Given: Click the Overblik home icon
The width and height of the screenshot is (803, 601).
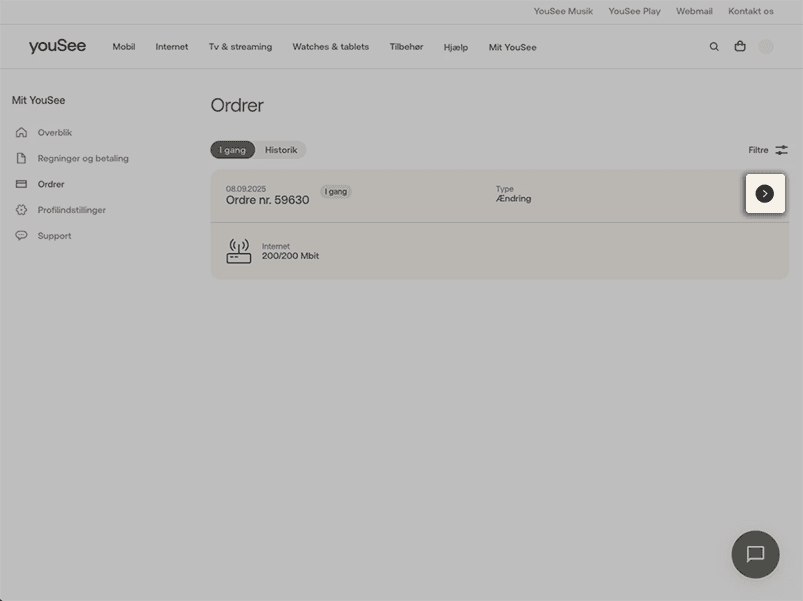Looking at the screenshot, I should pos(21,133).
